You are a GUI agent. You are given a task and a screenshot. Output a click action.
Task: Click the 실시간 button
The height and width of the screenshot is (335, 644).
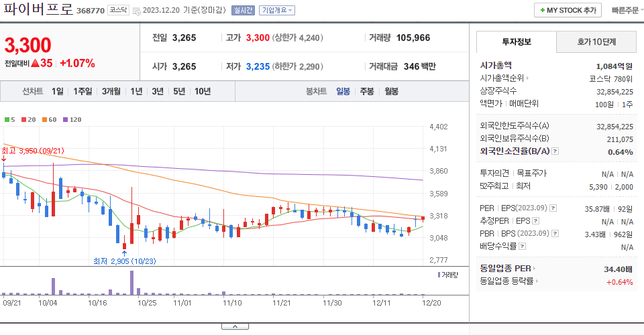point(243,10)
